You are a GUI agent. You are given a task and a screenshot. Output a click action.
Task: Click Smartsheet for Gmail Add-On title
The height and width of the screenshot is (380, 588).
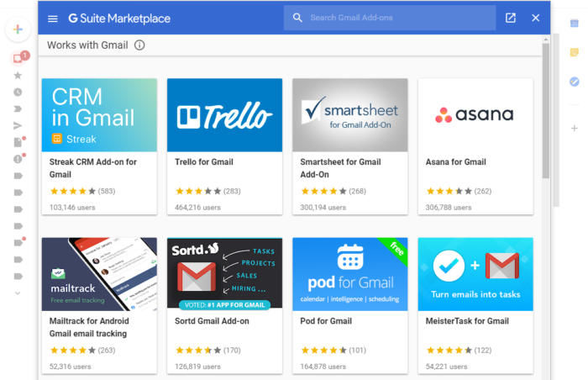(x=340, y=168)
